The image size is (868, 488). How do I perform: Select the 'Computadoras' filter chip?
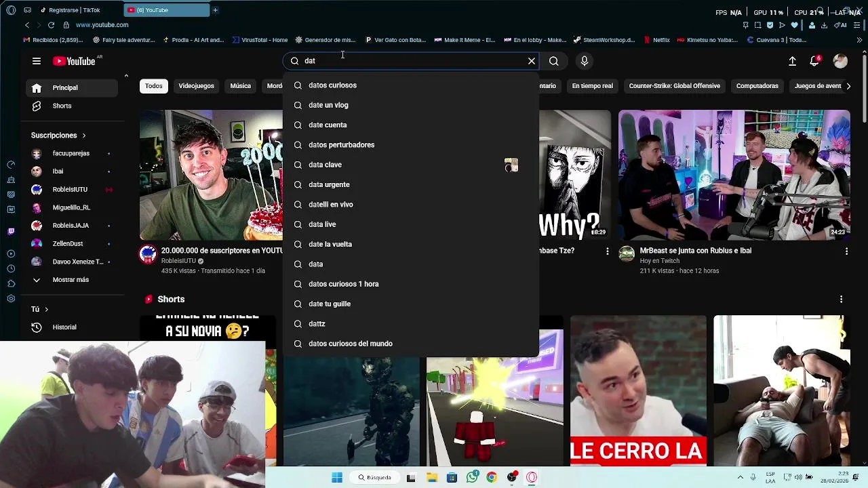pyautogui.click(x=757, y=86)
